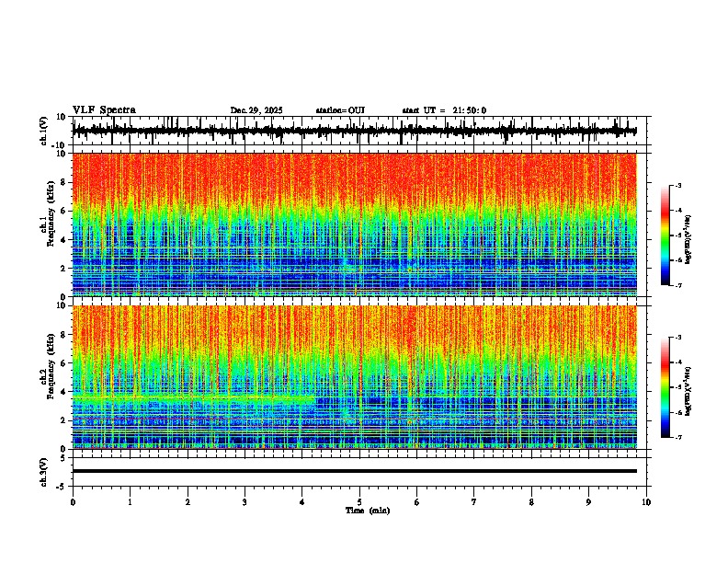
Task: Click the ch.1 spectrogram color scale bar
Action: (665, 236)
